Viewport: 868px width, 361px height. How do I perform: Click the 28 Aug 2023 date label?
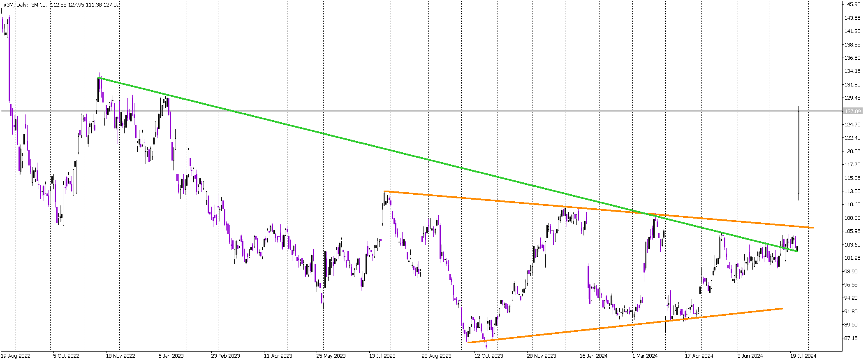click(436, 356)
